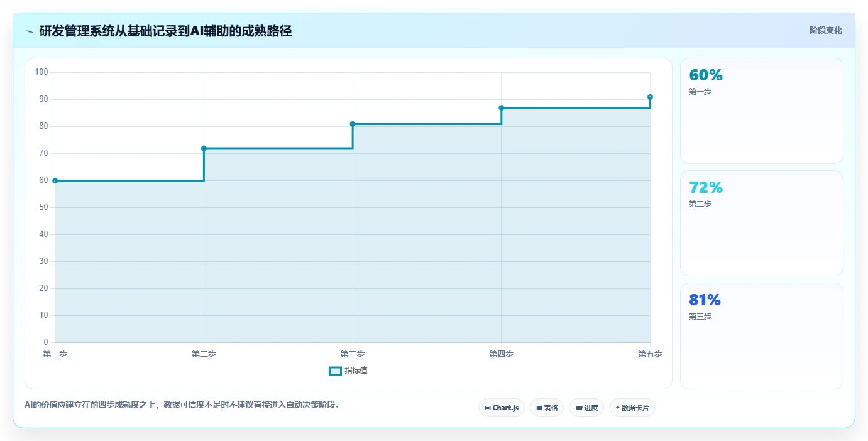The height and width of the screenshot is (441, 868).
Task: Click the icon inside the 进度 chip
Action: [x=579, y=408]
